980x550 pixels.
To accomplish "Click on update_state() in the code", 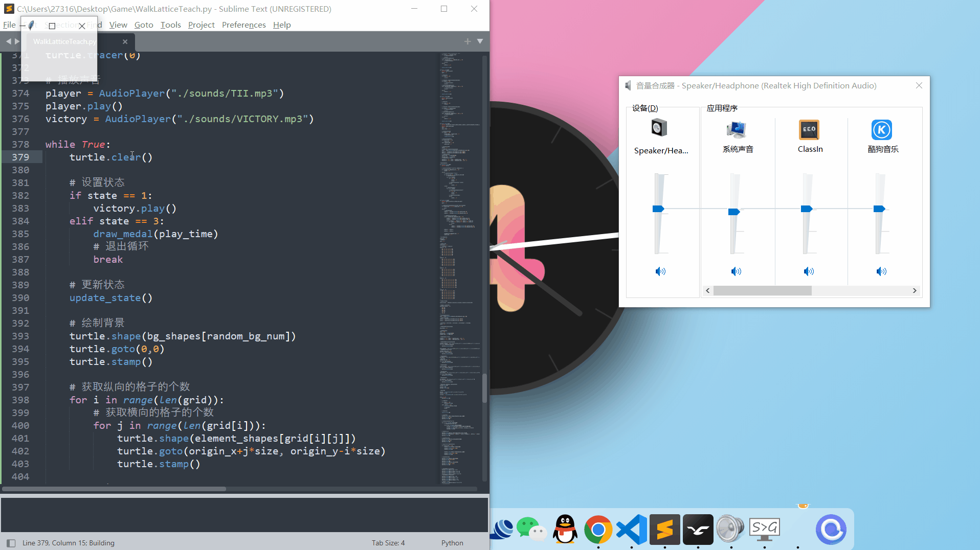I will point(111,297).
